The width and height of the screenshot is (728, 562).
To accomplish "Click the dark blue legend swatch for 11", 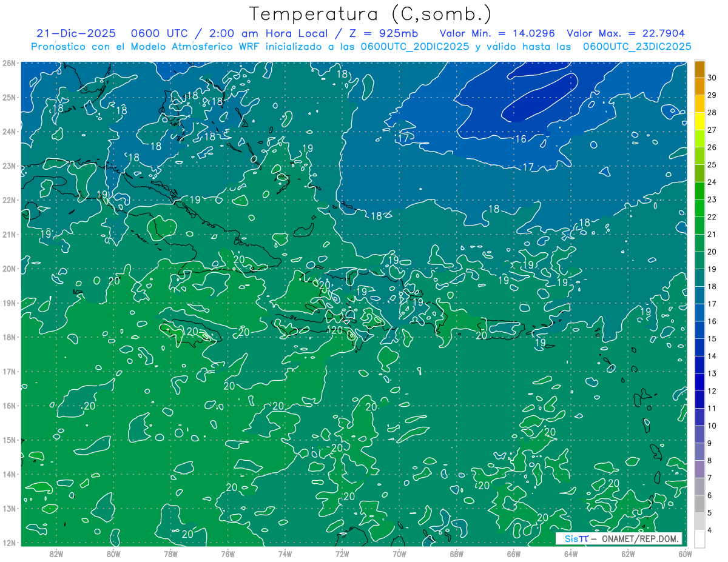I will 699,400.
